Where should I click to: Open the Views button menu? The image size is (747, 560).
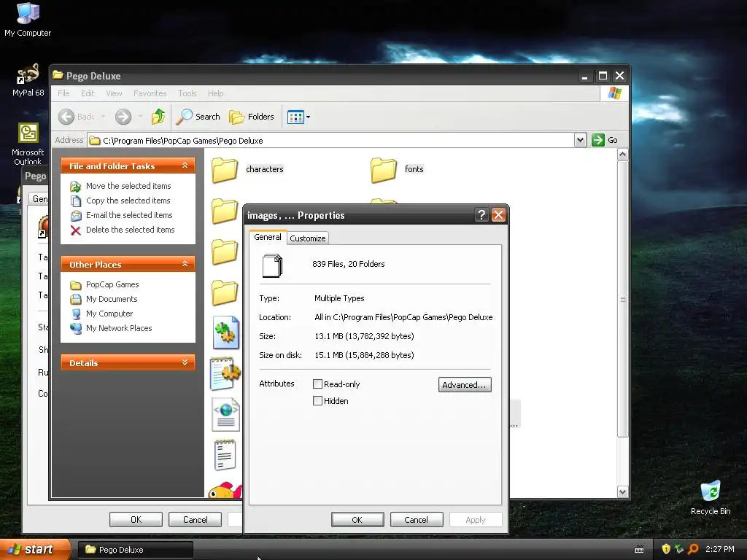point(298,117)
